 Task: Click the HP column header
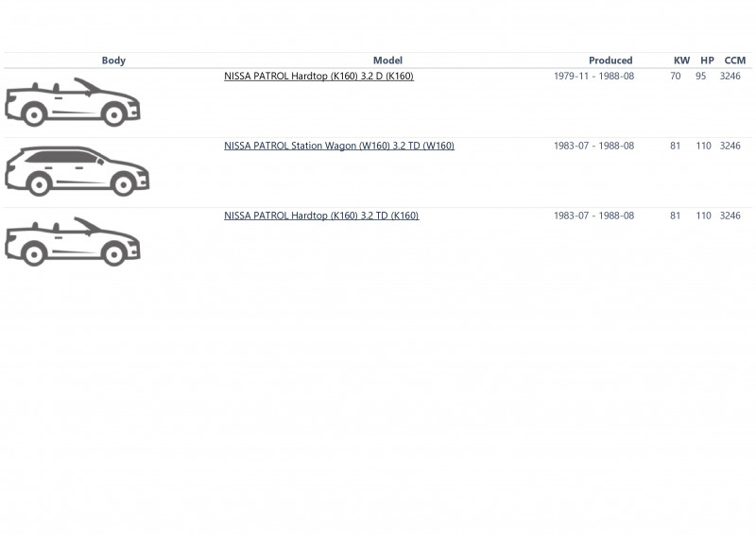click(707, 60)
